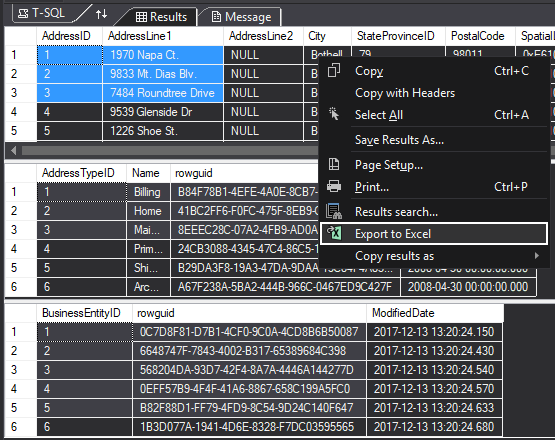Click the rowguid column header in second grid
Screen dimensions: 555x440
244,173
